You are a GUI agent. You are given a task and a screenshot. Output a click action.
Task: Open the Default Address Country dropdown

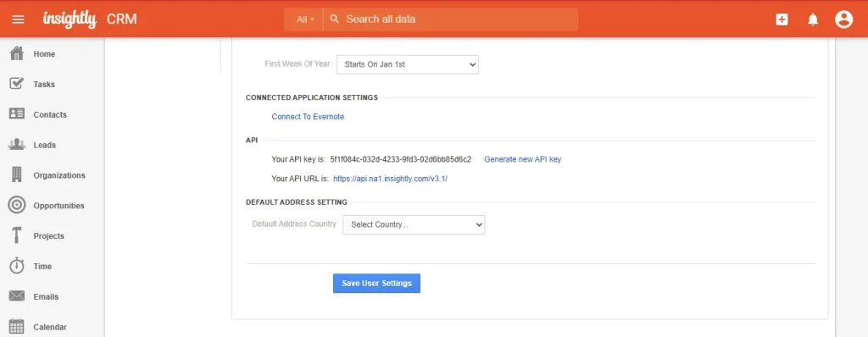click(414, 224)
